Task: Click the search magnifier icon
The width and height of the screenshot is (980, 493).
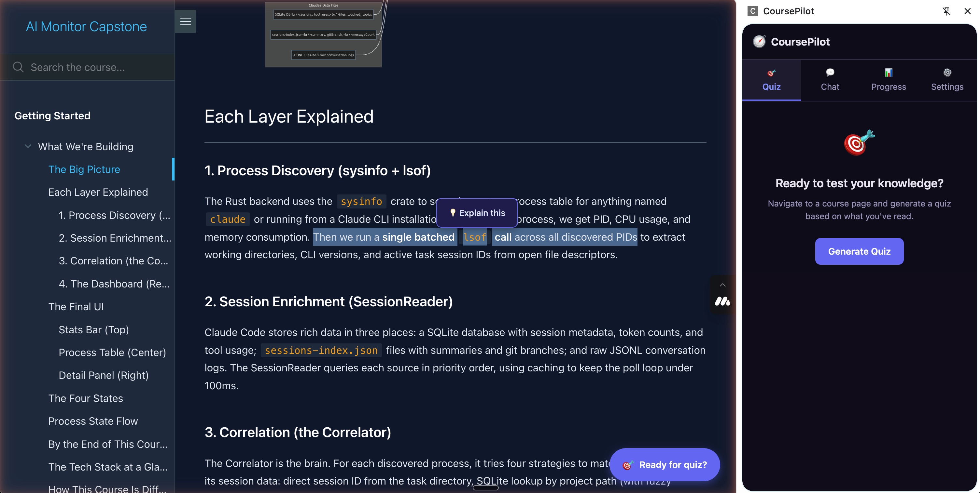Action: [18, 67]
